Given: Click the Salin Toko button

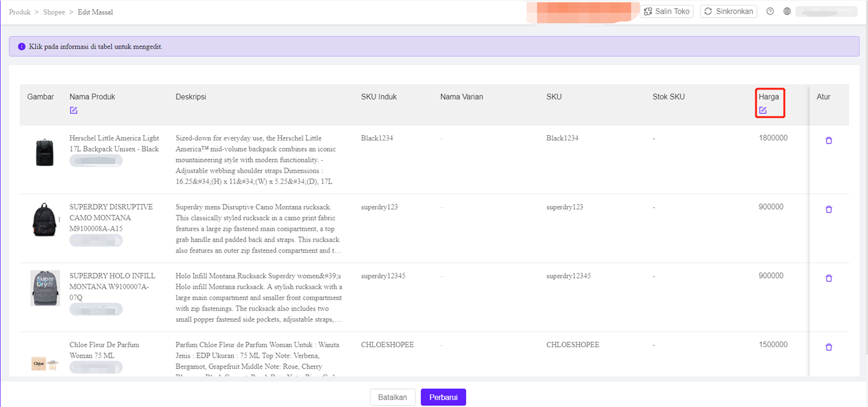Looking at the screenshot, I should (667, 11).
